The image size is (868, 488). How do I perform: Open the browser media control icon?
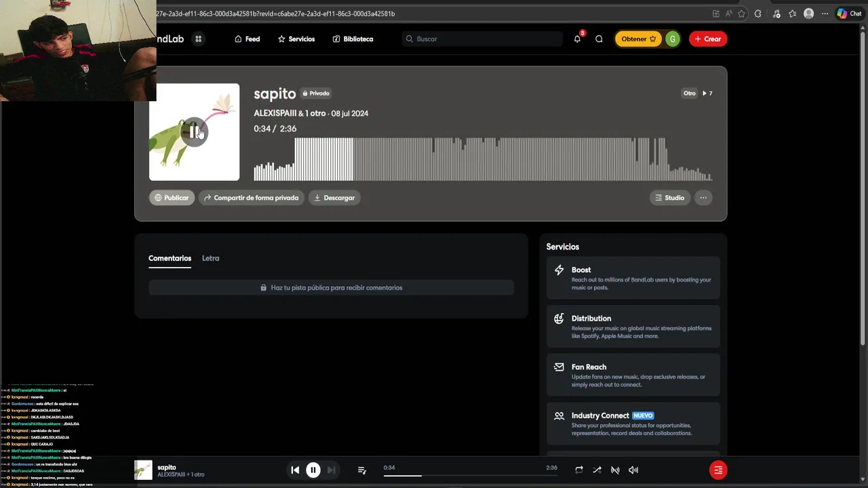776,14
